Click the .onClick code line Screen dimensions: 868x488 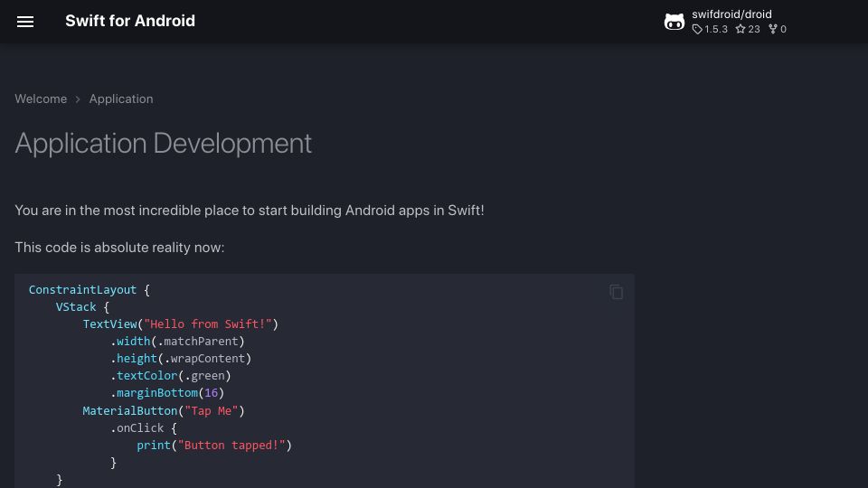(x=144, y=428)
